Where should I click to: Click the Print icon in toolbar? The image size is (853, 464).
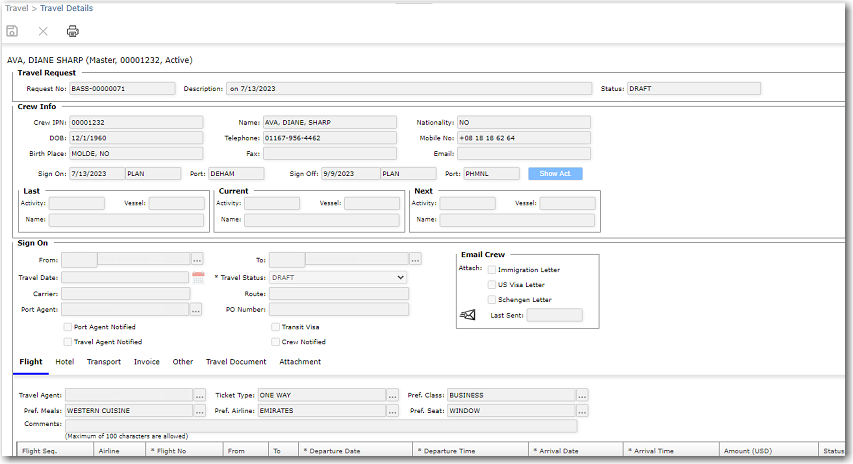click(72, 31)
